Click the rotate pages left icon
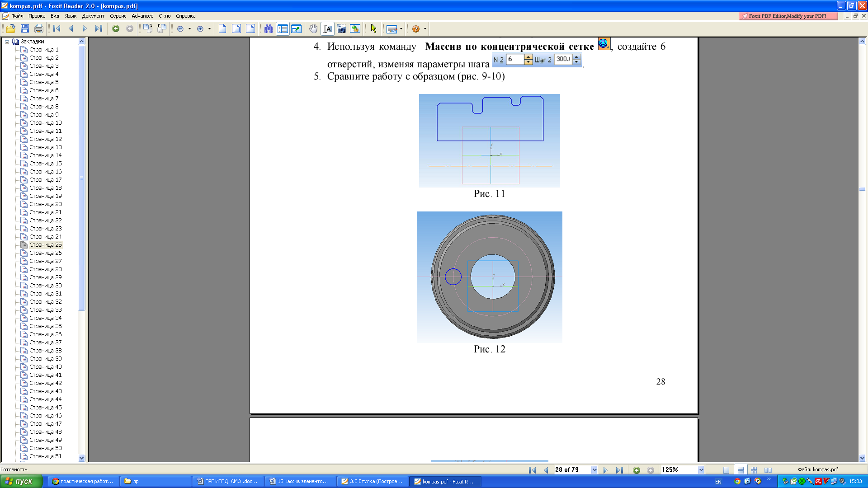The width and height of the screenshot is (868, 488). point(162,29)
